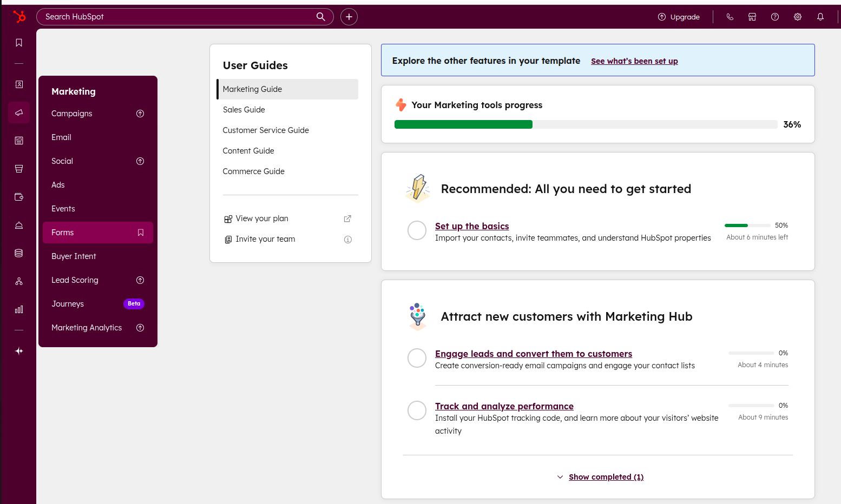Open Events in Marketing menu
Image resolution: width=841 pixels, height=504 pixels.
[x=98, y=209]
